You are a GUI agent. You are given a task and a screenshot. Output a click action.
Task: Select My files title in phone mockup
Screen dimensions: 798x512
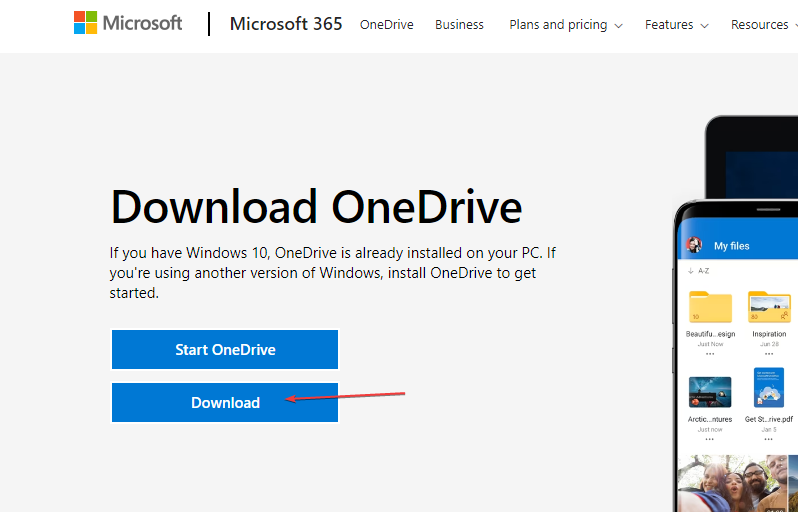(x=731, y=246)
